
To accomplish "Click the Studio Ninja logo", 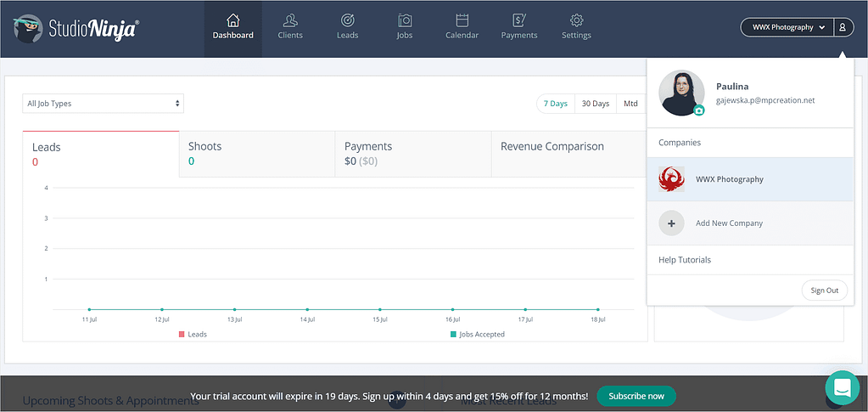I will (76, 28).
